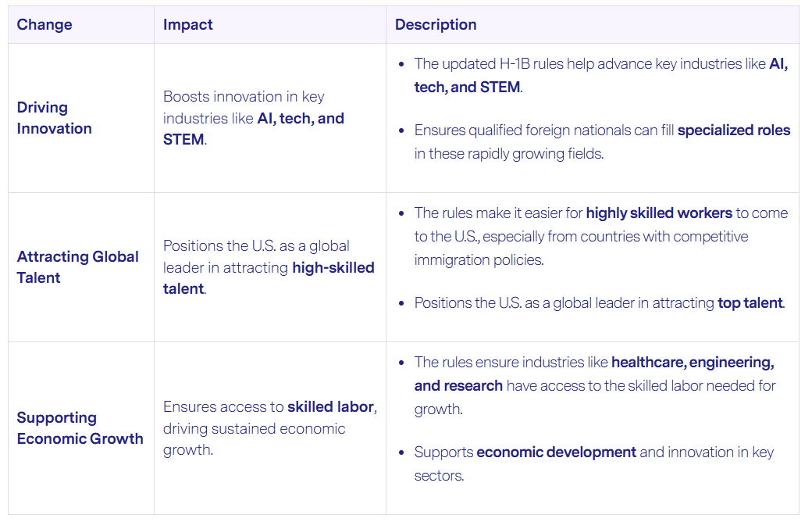
Task: Click the bold 'top talent' phrase
Action: (750, 302)
